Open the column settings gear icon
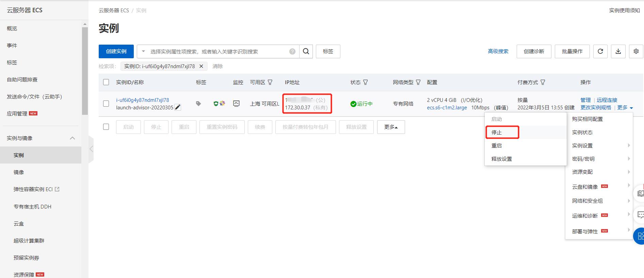Screen dimensions: 644x278 coord(636,51)
